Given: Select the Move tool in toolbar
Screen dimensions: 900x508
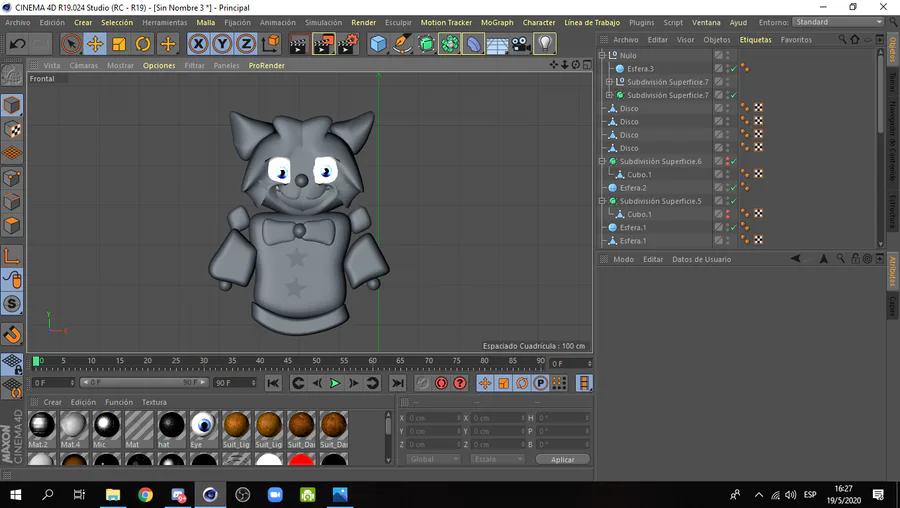Looking at the screenshot, I should [95, 44].
